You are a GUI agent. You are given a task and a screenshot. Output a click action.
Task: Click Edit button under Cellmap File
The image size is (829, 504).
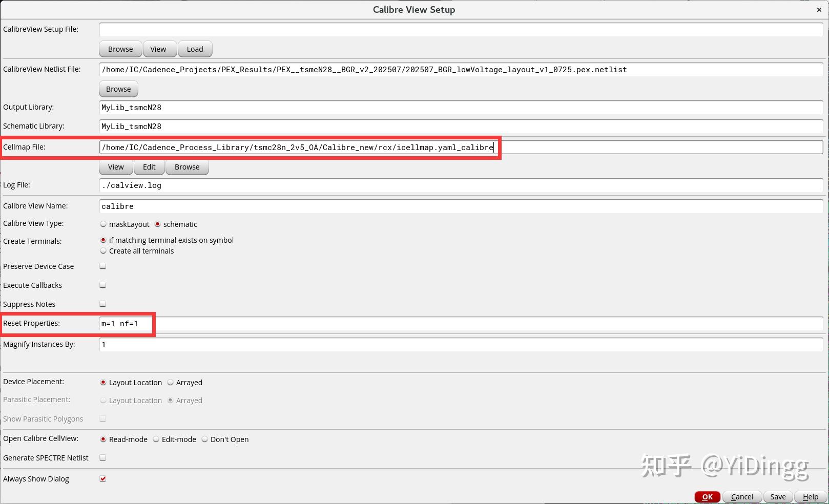click(149, 167)
